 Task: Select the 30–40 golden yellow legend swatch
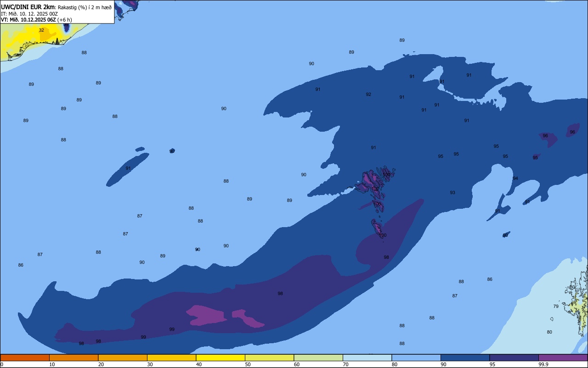click(x=171, y=357)
